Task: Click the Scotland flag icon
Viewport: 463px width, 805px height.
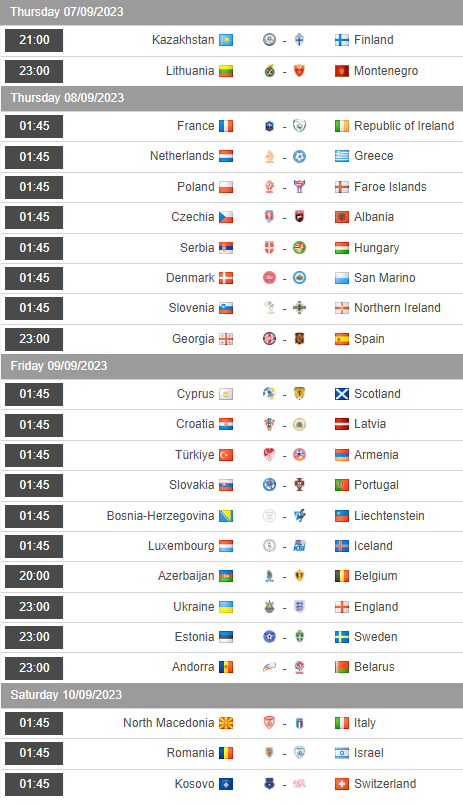Action: pyautogui.click(x=342, y=394)
